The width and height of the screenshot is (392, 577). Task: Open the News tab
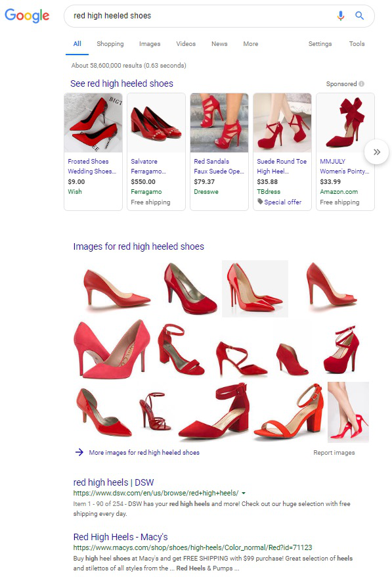click(x=219, y=44)
